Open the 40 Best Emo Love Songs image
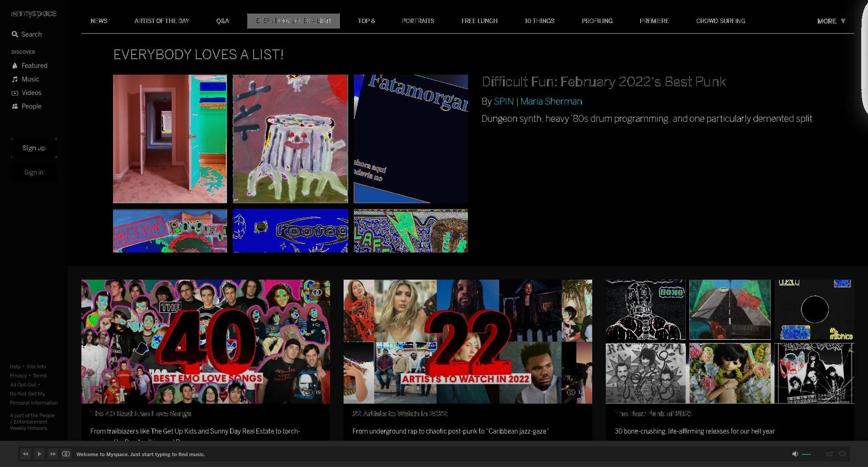The image size is (868, 467). click(x=206, y=342)
